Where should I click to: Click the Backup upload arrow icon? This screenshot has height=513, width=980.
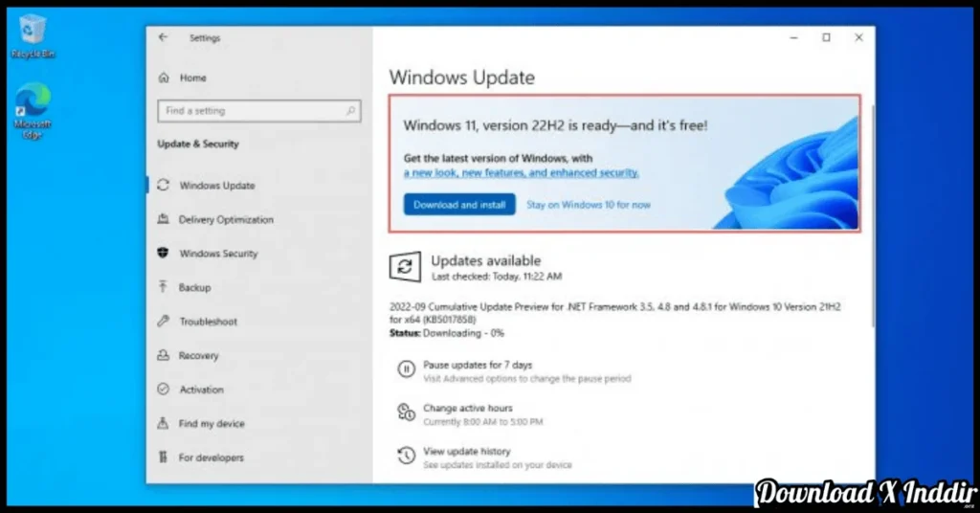(163, 287)
